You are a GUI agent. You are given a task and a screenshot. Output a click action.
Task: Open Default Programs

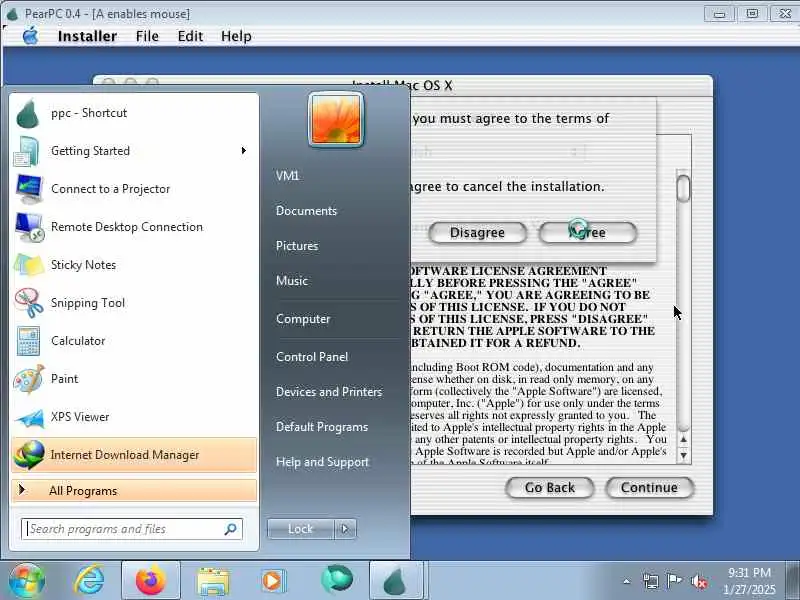point(322,427)
